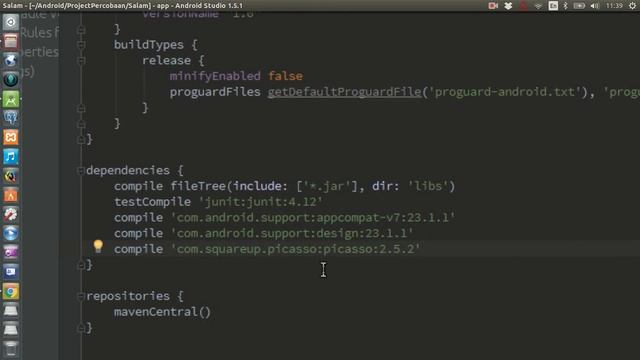Open the Trash at dock bottom
The width and height of the screenshot is (640, 360).
pos(11,349)
